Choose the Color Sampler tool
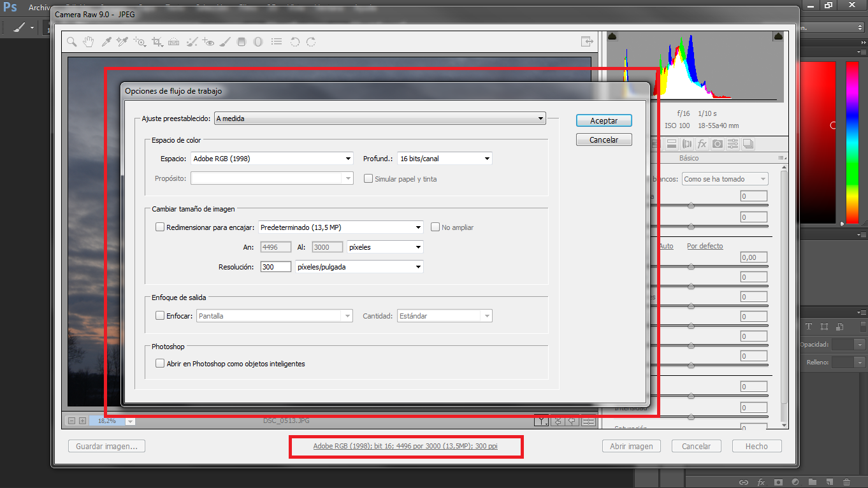This screenshot has height=488, width=868. click(x=122, y=42)
